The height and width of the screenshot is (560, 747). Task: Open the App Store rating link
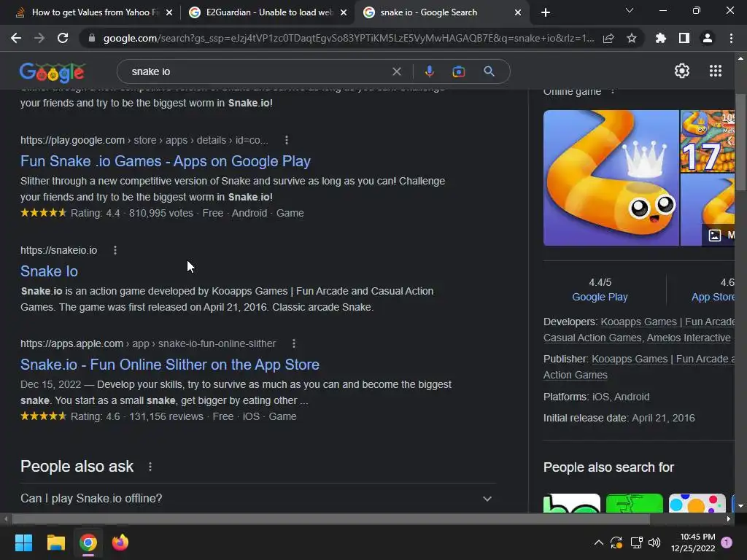tap(713, 297)
